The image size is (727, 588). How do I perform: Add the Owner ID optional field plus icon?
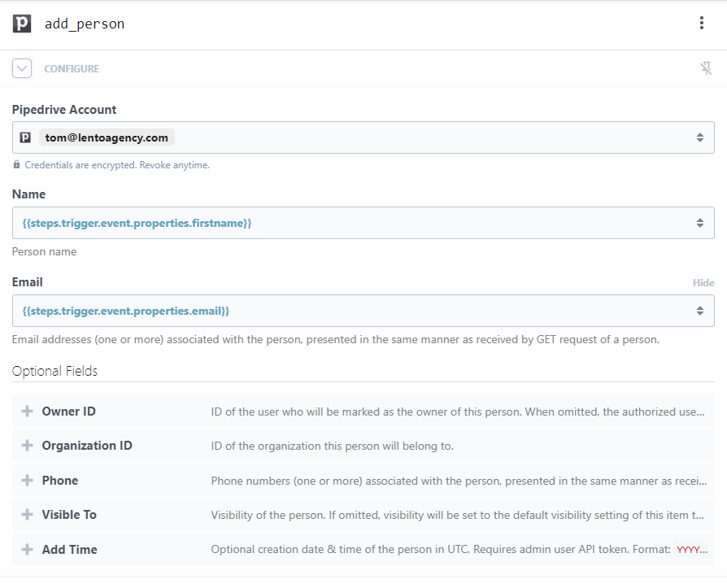point(28,411)
